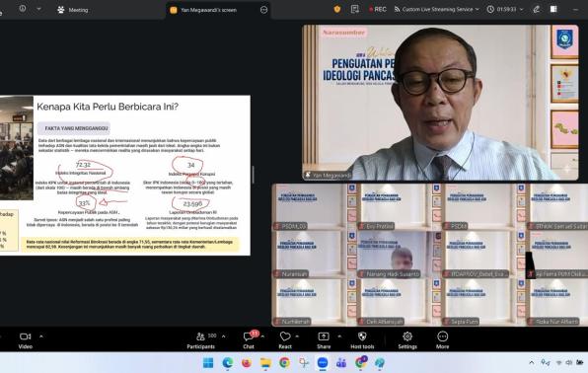
Task: Toggle the Video camera button
Action: coord(25,340)
